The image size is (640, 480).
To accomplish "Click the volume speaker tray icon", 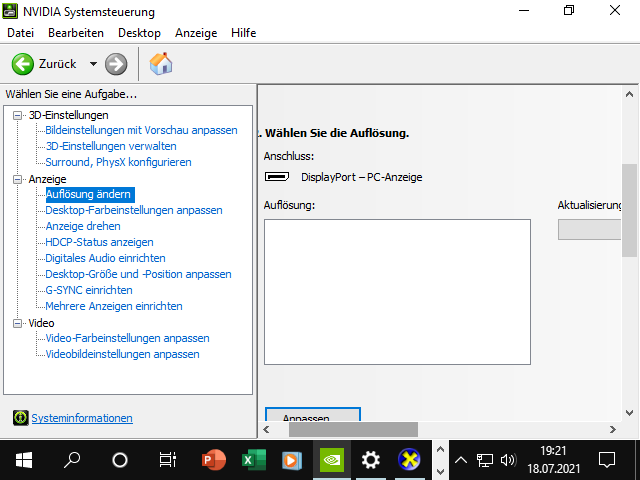I will click(x=509, y=460).
